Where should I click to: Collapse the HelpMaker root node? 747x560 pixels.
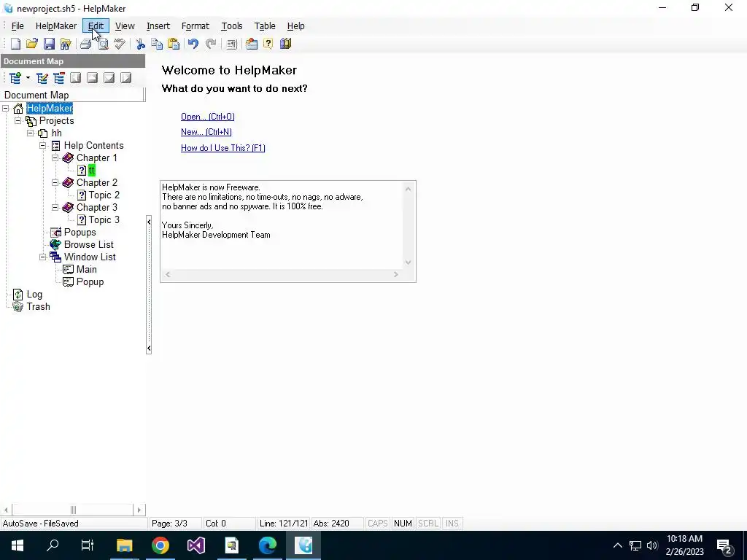[x=5, y=109]
